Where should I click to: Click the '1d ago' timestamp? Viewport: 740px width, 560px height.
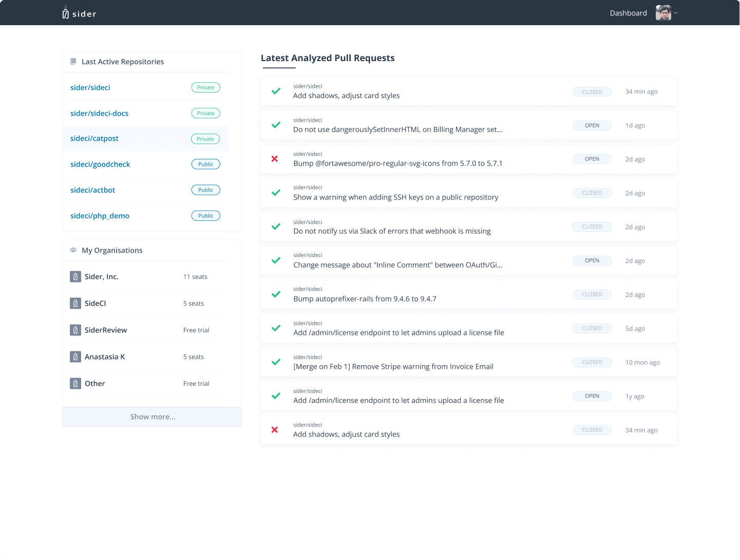coord(635,125)
